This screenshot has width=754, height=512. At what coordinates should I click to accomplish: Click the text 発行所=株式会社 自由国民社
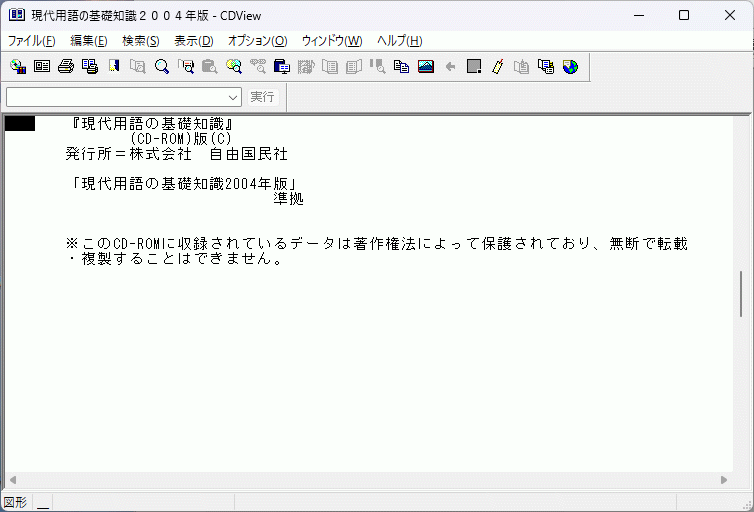176,154
